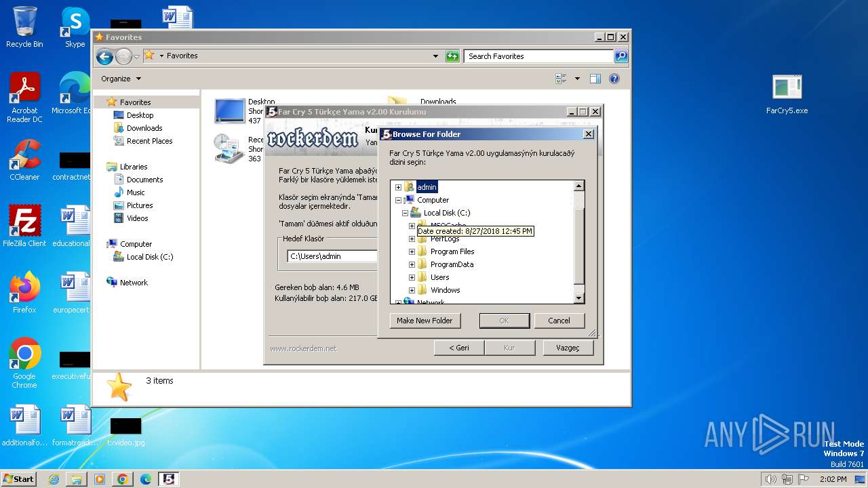Image resolution: width=868 pixels, height=488 pixels.
Task: Select Local Disk (C:) in navigation pane
Action: click(150, 257)
